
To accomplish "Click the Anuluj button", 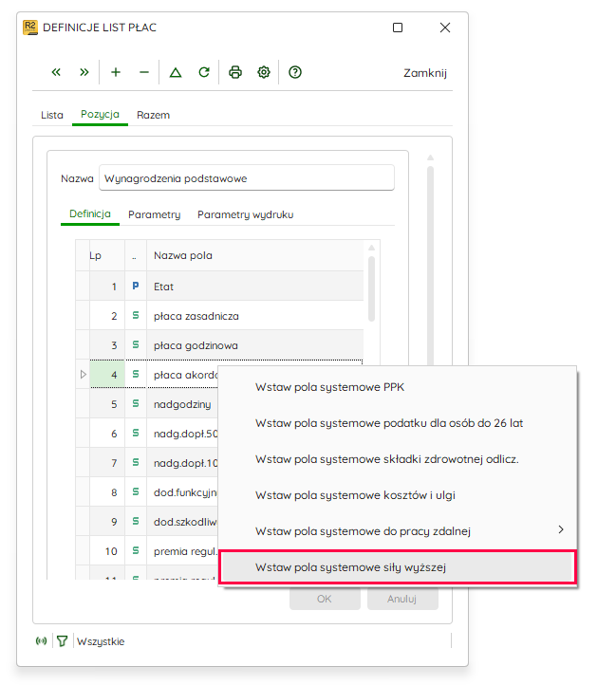I will [x=402, y=599].
